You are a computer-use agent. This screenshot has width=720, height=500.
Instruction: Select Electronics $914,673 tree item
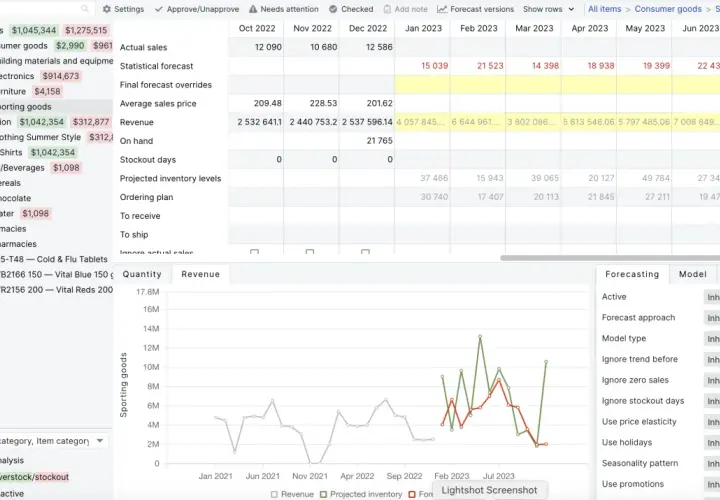click(40, 76)
